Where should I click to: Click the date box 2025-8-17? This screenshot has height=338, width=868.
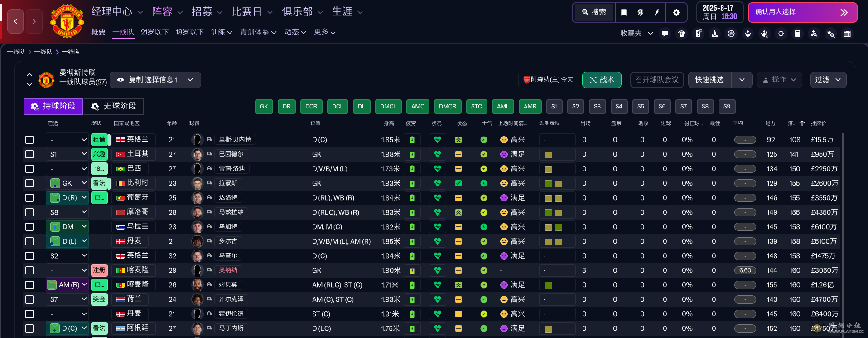720,12
